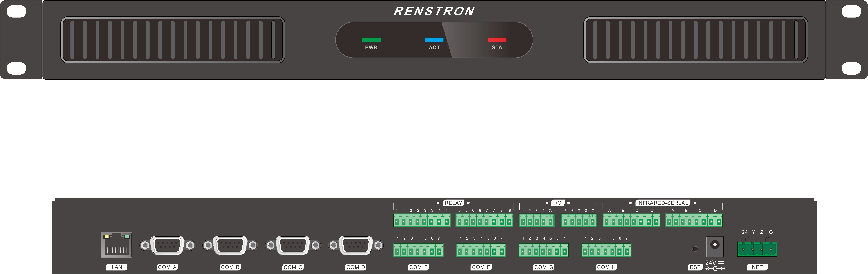Click the RELAY section label
Image resolution: width=868 pixels, height=274 pixels.
(453, 203)
